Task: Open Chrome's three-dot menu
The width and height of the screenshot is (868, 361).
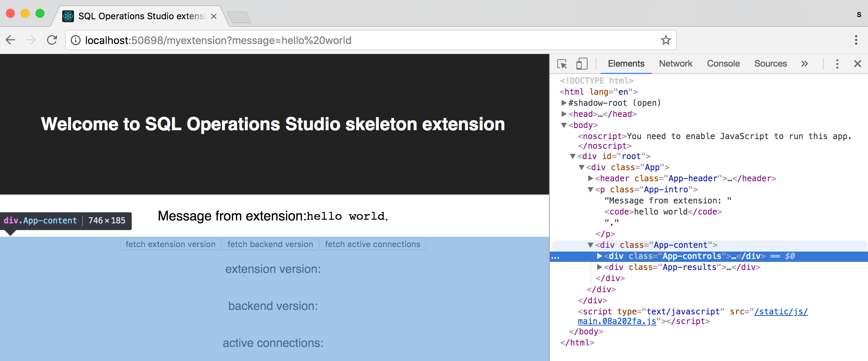Action: [x=856, y=40]
